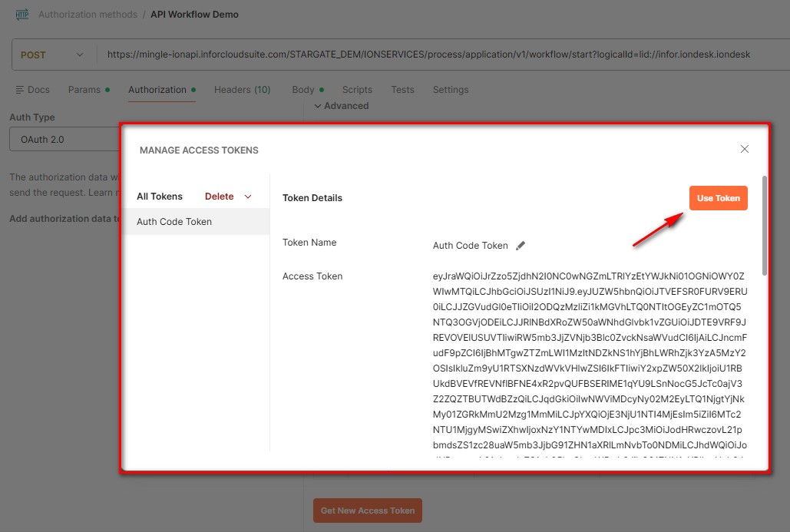Viewport: 790px width, 532px height.
Task: Click the HTTP request icon in breadcrumb
Action: pyautogui.click(x=21, y=14)
